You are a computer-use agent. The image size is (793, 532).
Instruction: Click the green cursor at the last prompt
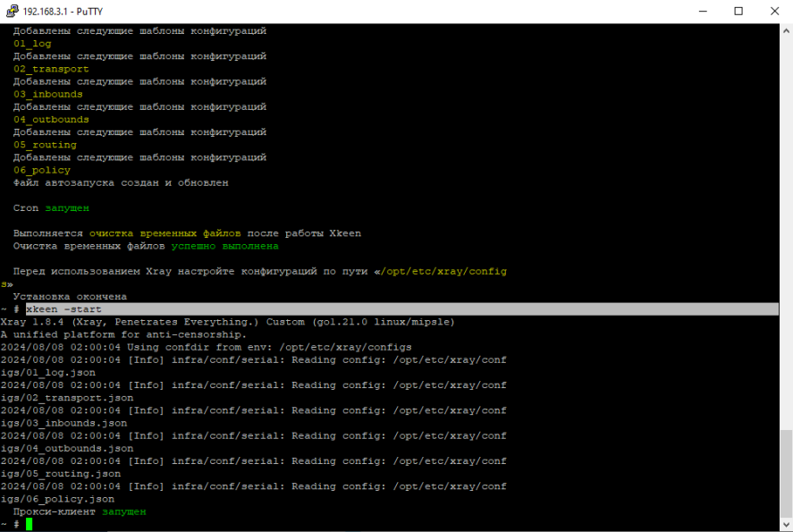(29, 525)
